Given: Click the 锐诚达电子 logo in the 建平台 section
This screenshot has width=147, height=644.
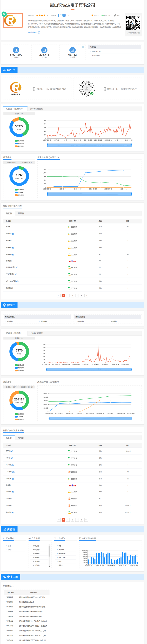Looking at the screenshot, I should pyautogui.click(x=16, y=89).
